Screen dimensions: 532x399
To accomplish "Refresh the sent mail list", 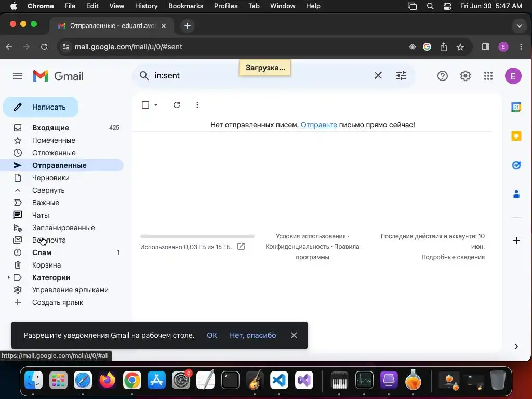I will pyautogui.click(x=177, y=105).
